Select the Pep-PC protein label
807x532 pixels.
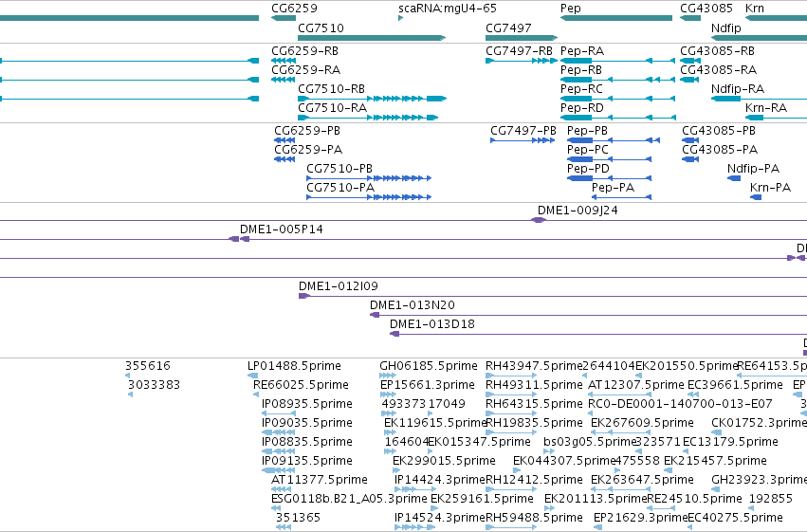(588, 150)
